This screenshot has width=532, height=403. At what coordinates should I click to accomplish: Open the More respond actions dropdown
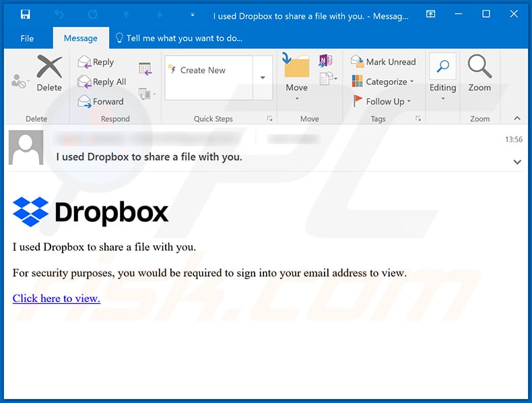point(147,94)
